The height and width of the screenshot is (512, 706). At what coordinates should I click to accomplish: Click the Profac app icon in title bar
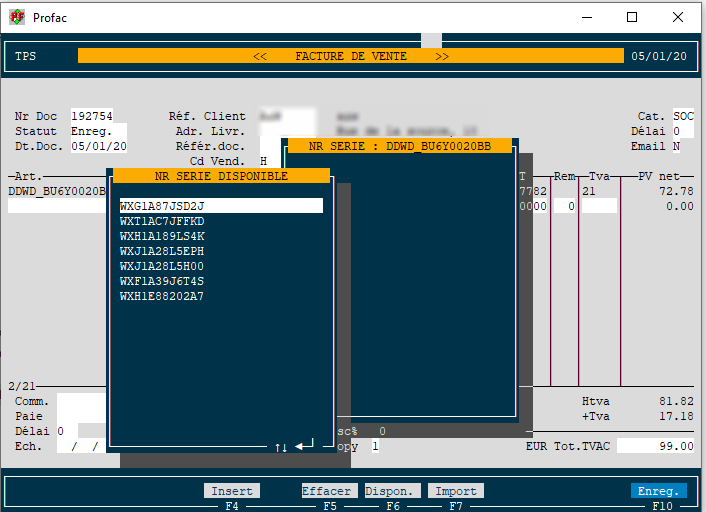pos(17,17)
